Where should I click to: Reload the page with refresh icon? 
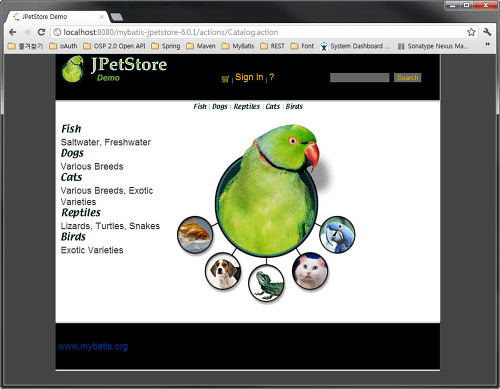click(x=41, y=32)
